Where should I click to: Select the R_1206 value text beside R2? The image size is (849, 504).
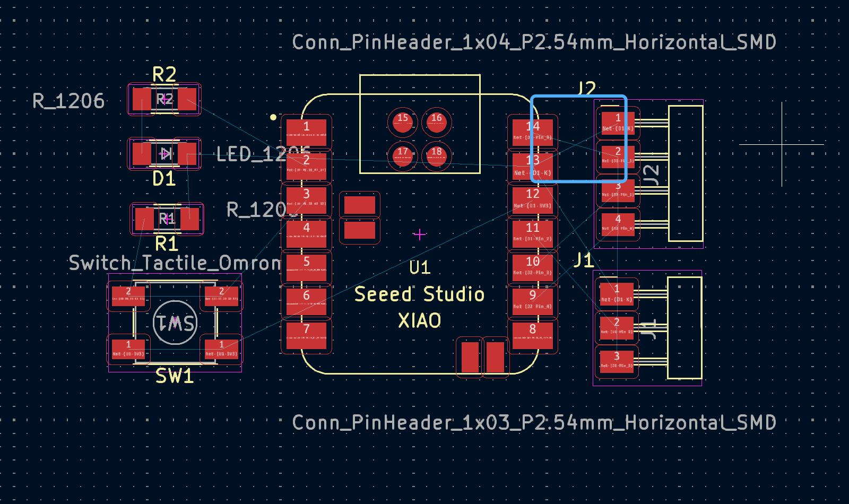[x=68, y=101]
